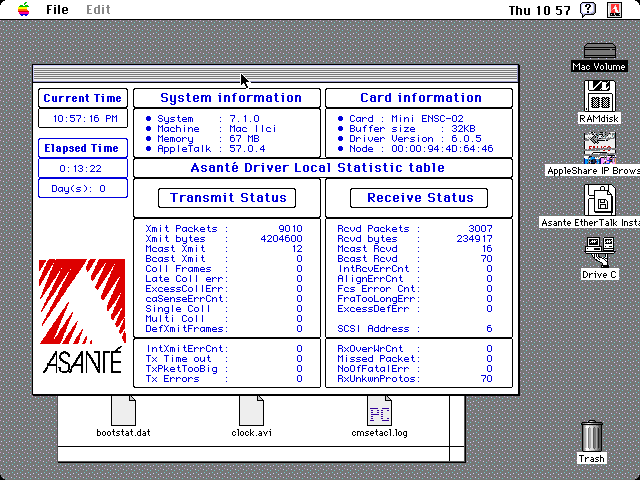Open the Balloon Help question mark menu
This screenshot has height=480, width=640.
pos(589,10)
